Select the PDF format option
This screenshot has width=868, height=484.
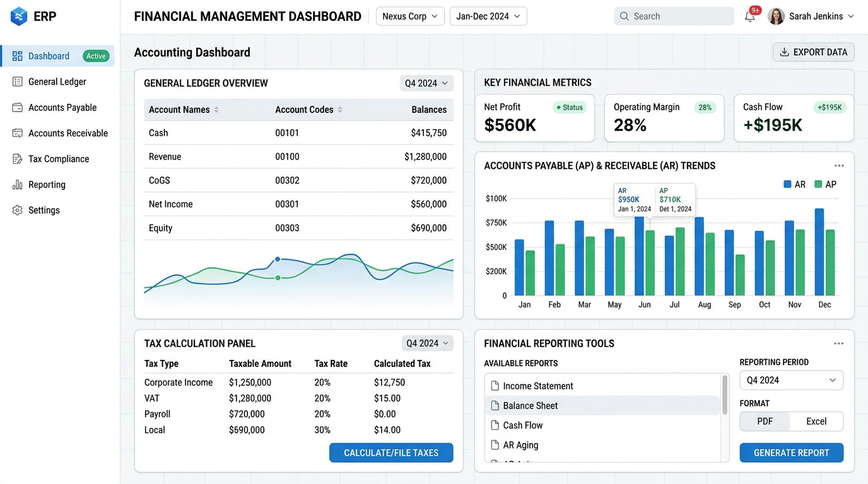(x=765, y=422)
